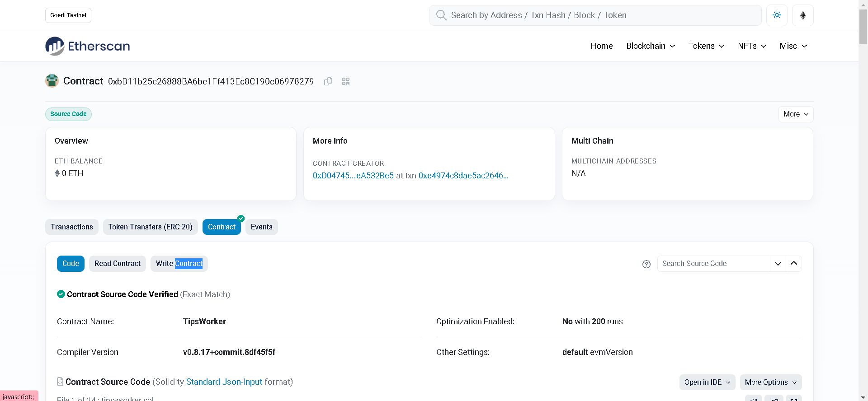Click the scrollbar up arrow
Image resolution: width=868 pixels, height=401 pixels.
coord(863,4)
